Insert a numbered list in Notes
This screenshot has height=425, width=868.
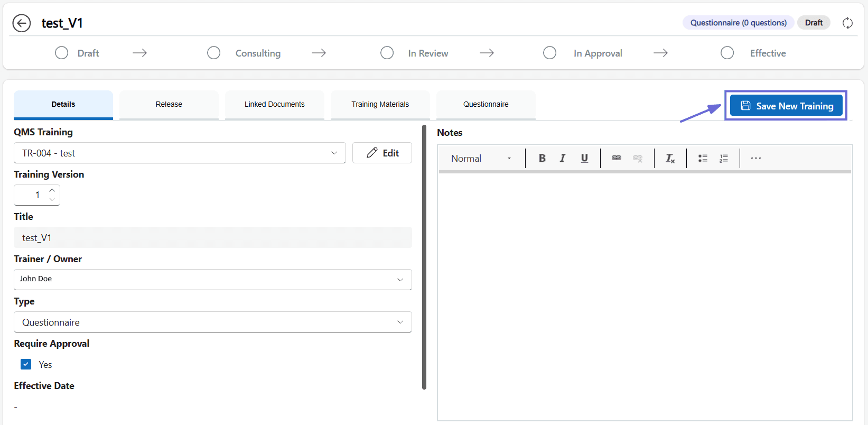724,158
